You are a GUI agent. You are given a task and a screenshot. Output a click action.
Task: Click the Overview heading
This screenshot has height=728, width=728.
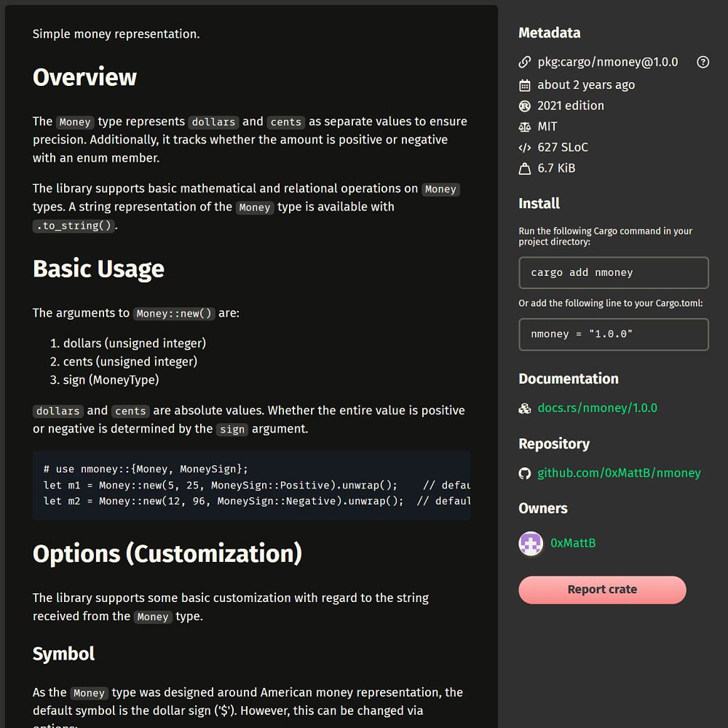pyautogui.click(x=84, y=77)
